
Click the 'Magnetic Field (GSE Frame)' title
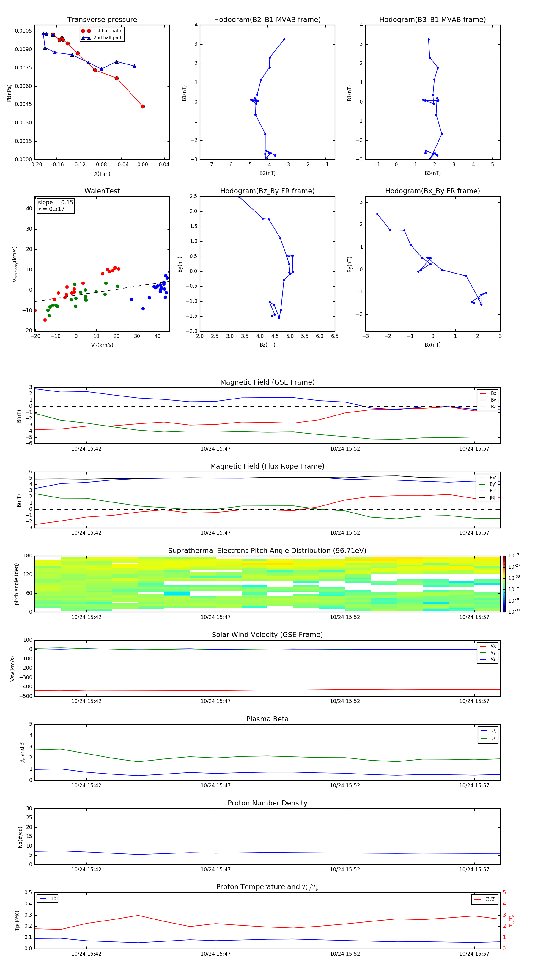coord(267,382)
